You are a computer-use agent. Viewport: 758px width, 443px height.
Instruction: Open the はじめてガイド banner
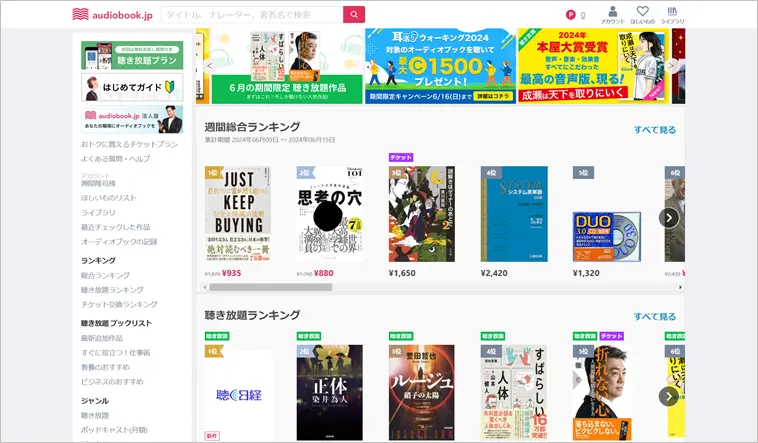tap(132, 87)
